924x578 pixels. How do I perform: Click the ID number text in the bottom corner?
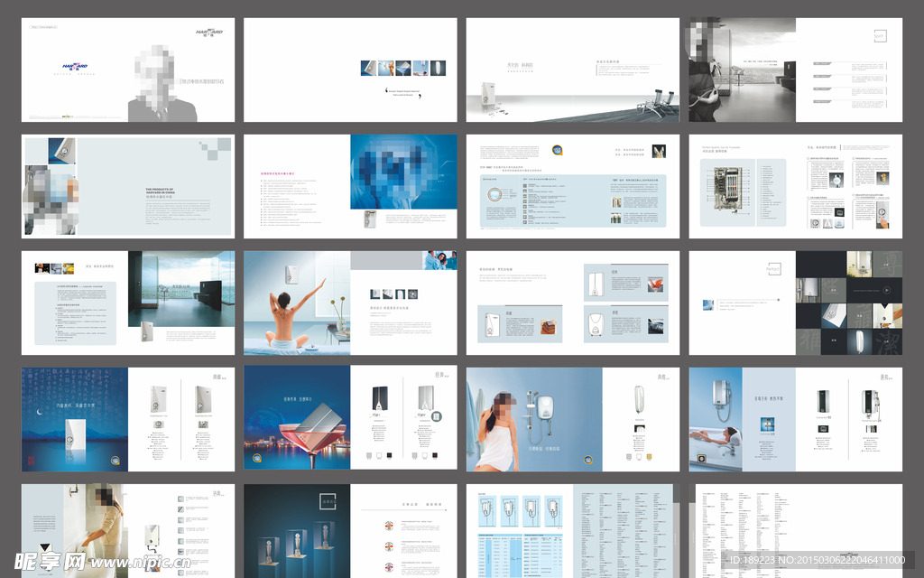[x=821, y=561]
